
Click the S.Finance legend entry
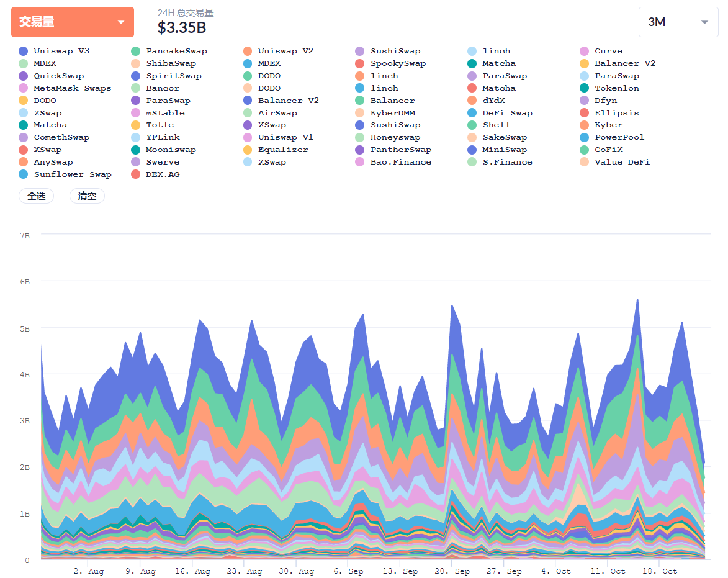[x=500, y=162]
